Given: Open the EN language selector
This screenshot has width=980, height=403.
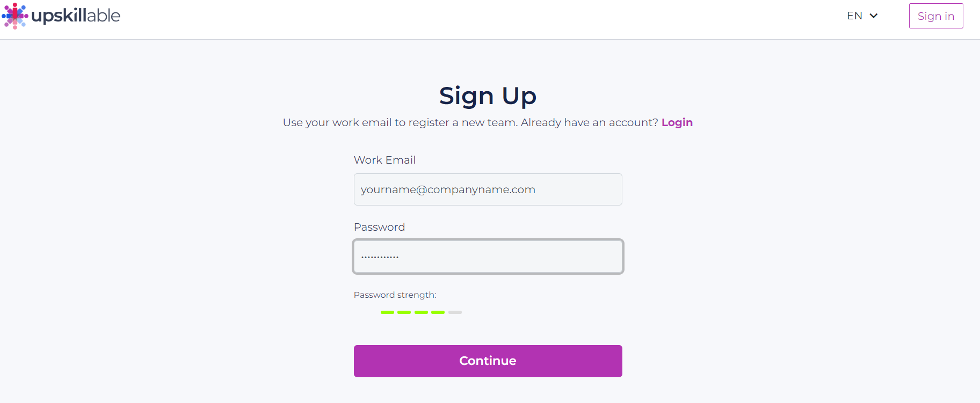Looking at the screenshot, I should [855, 16].
